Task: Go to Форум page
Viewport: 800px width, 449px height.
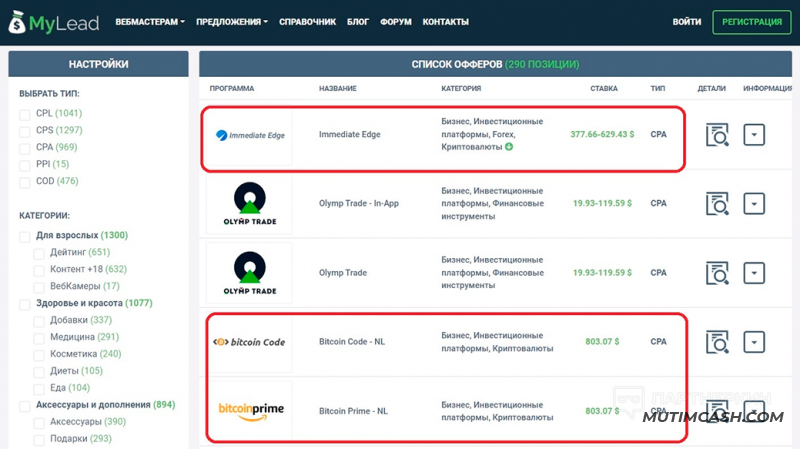Action: pyautogui.click(x=395, y=22)
